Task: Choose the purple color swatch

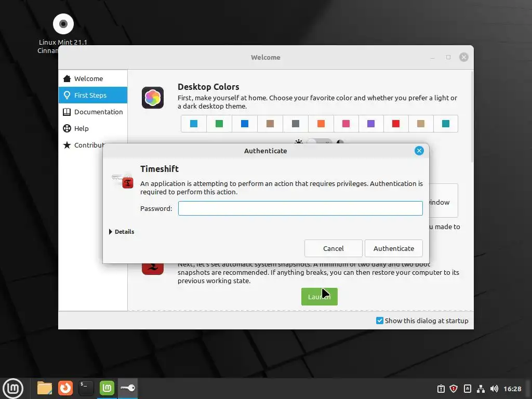Action: 371,124
